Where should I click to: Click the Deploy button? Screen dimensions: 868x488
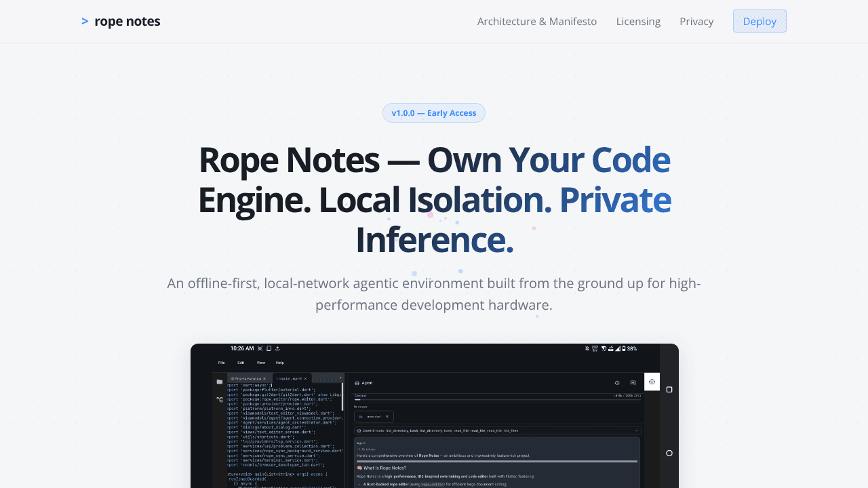coord(759,21)
